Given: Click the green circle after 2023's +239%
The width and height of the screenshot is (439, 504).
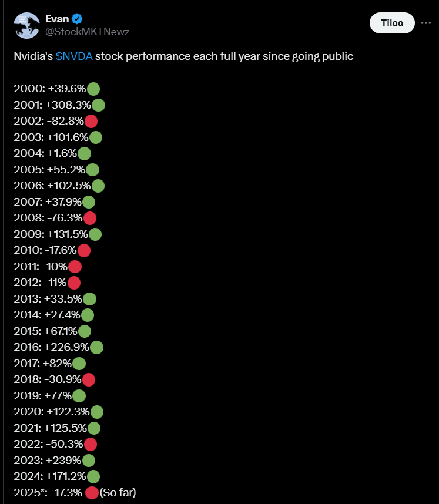Looking at the screenshot, I should tap(89, 460).
